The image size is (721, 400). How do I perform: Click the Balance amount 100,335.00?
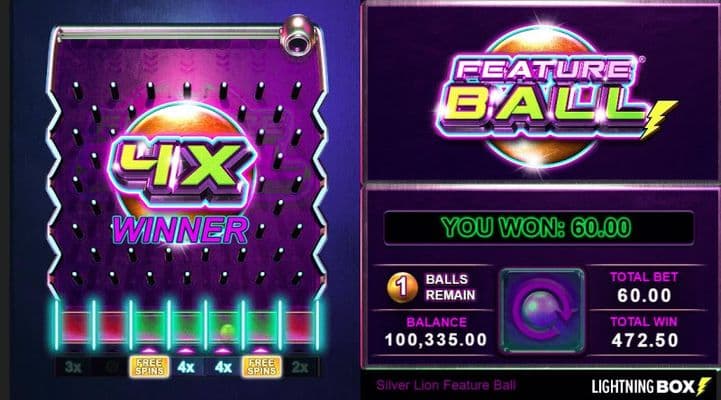436,340
